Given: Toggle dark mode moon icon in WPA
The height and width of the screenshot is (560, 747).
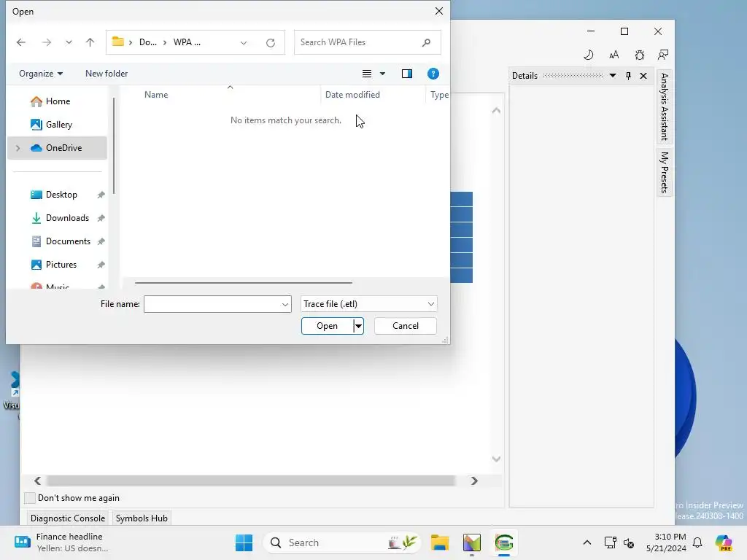Looking at the screenshot, I should click(x=589, y=55).
